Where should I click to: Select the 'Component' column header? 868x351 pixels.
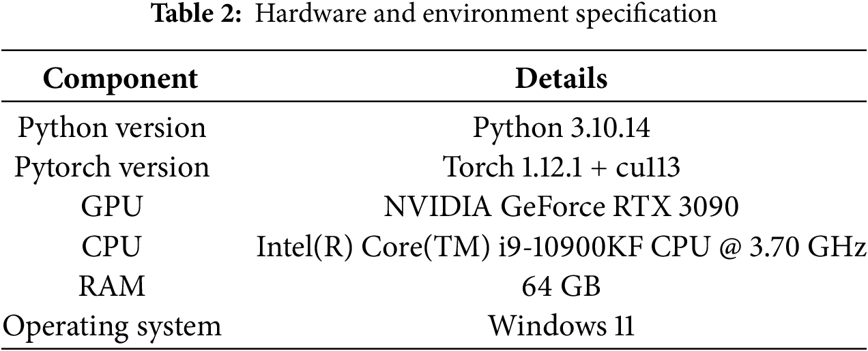pos(120,79)
